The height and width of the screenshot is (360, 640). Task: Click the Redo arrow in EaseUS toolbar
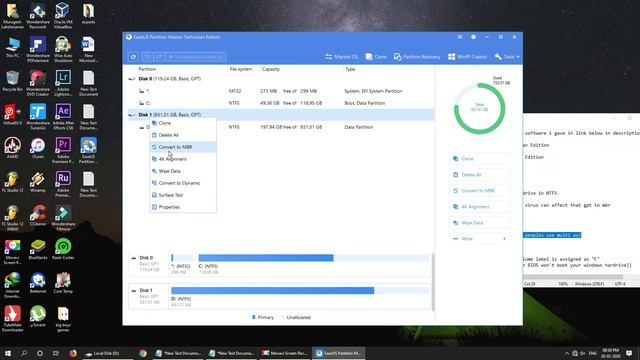point(160,57)
